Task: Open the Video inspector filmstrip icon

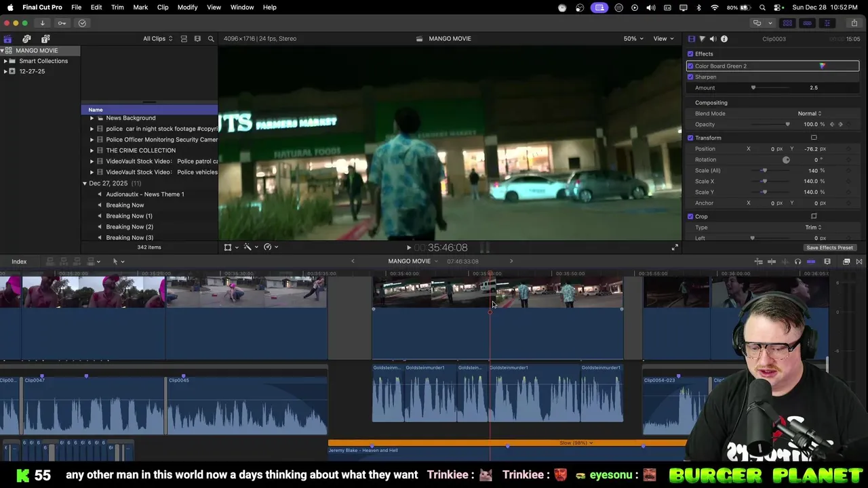Action: [x=691, y=39]
